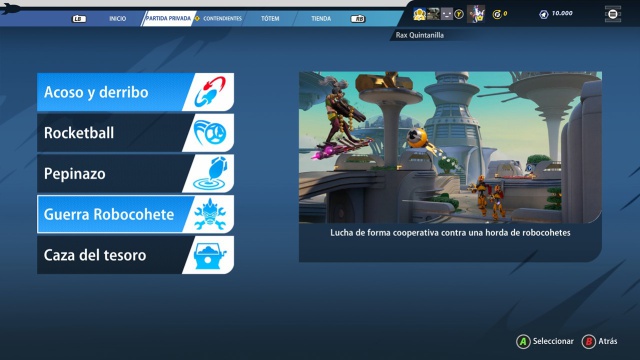The height and width of the screenshot is (360, 640).
Task: Choose the Pepinazo drop-target icon
Action: click(211, 173)
